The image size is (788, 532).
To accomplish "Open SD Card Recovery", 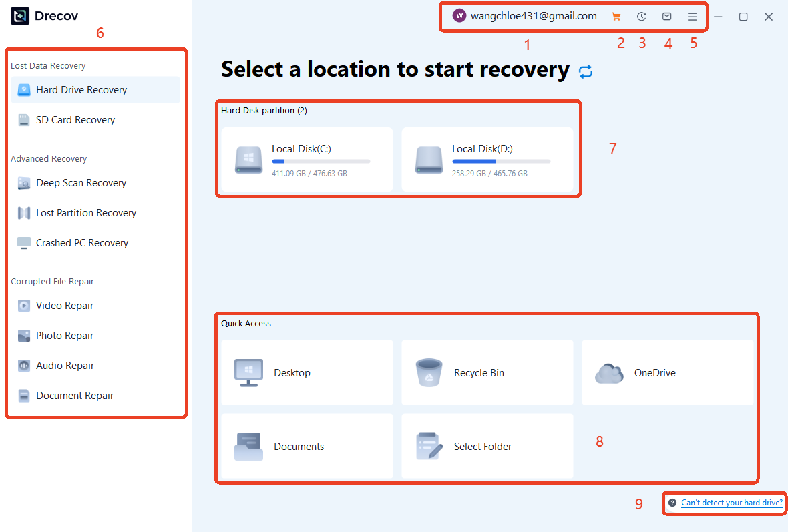I will 75,120.
